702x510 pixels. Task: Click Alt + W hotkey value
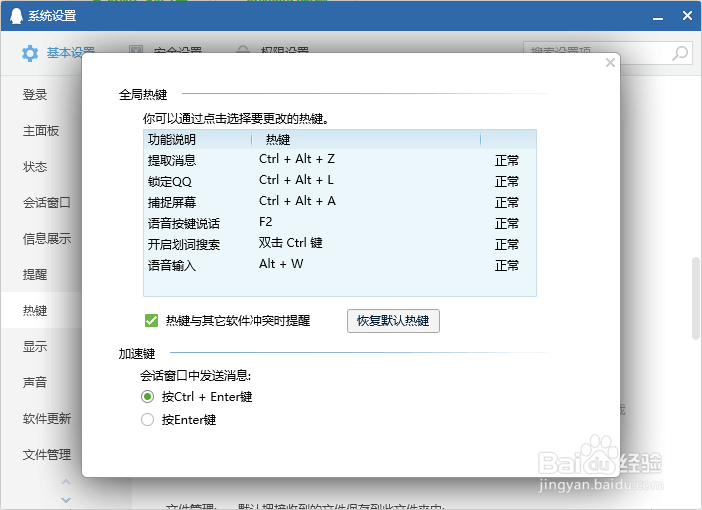pyautogui.click(x=281, y=264)
